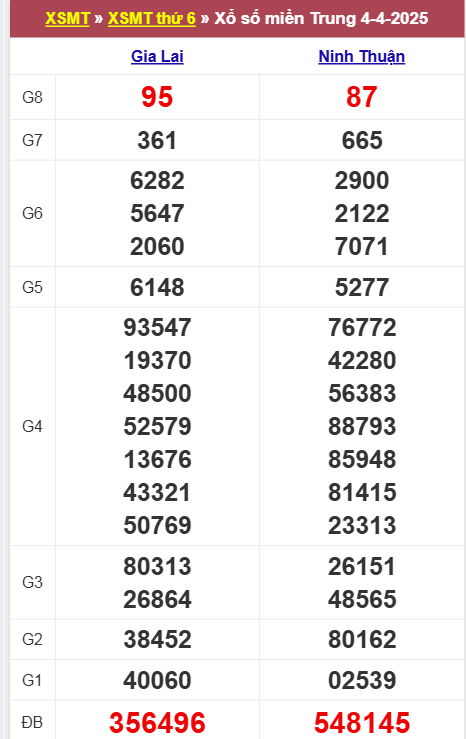Image resolution: width=466 pixels, height=739 pixels.
Task: Select the G6 row label
Action: 32,213
